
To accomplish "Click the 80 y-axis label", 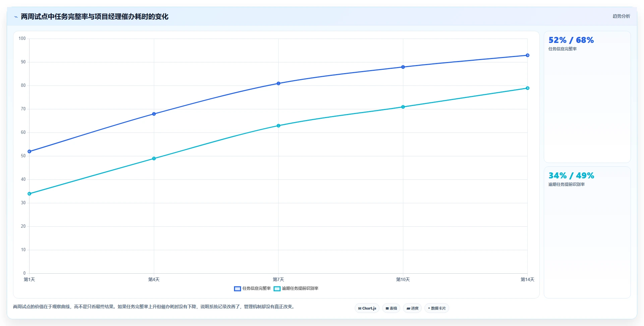I will (23, 86).
